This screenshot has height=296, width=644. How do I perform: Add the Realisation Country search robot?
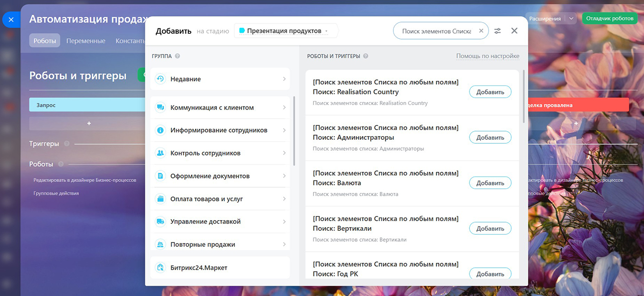[490, 92]
